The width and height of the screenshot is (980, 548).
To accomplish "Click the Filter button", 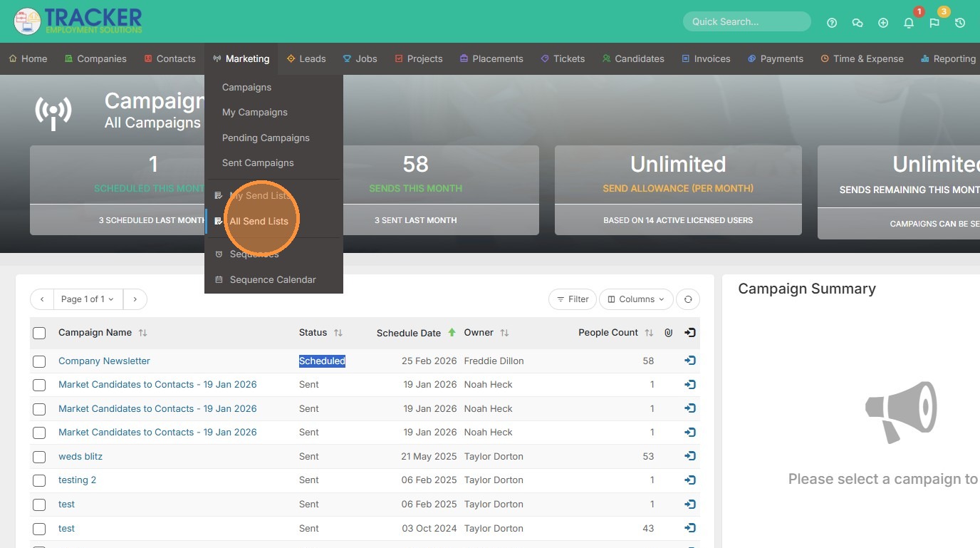I will (x=573, y=299).
